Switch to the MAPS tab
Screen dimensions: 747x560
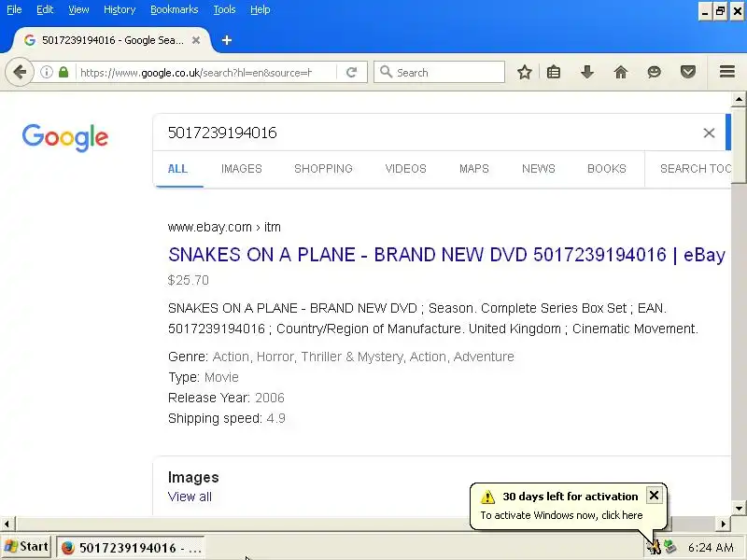pyautogui.click(x=474, y=169)
